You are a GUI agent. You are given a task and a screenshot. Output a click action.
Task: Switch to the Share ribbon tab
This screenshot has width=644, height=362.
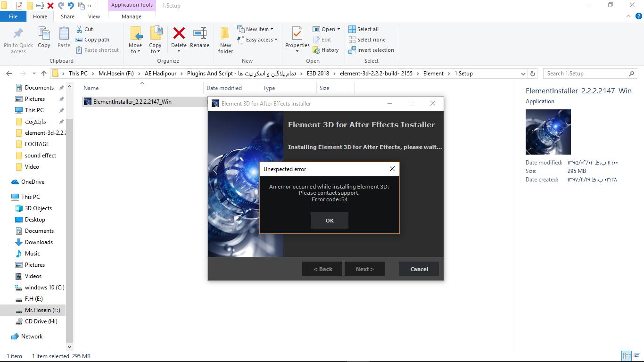coord(67,16)
